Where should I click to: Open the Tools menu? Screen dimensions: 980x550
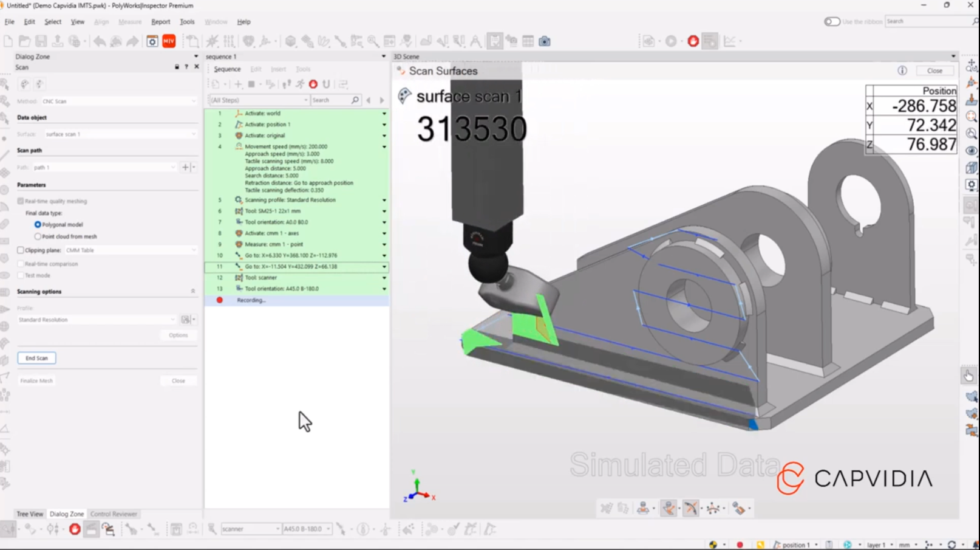187,22
